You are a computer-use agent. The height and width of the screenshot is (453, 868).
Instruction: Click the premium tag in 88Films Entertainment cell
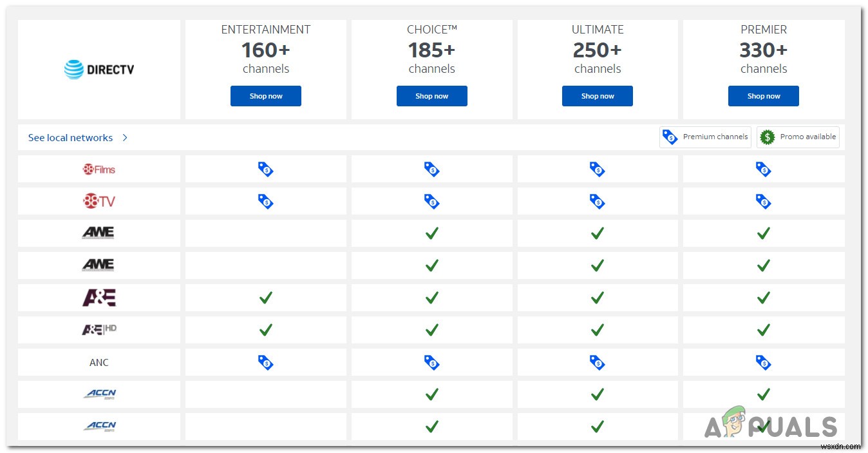point(266,169)
